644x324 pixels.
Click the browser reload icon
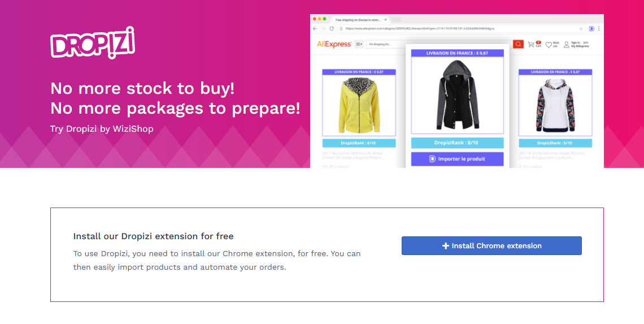tap(332, 29)
